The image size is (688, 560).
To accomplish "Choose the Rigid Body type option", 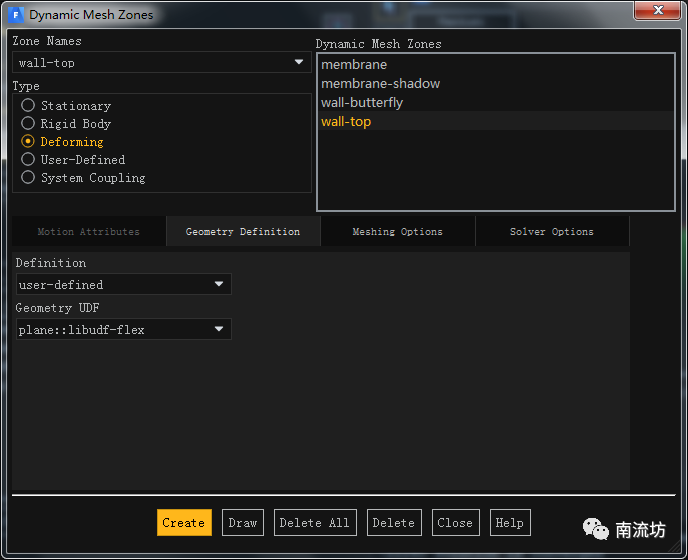I will pyautogui.click(x=28, y=124).
